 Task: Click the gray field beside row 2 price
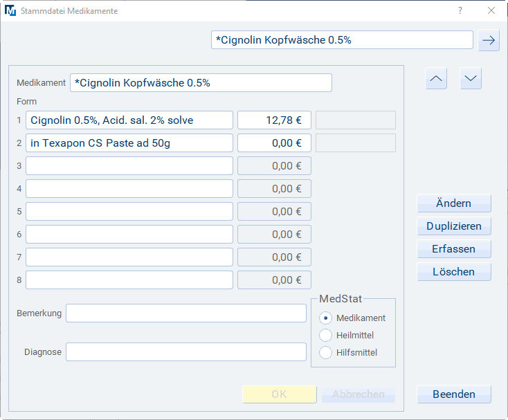coord(356,143)
